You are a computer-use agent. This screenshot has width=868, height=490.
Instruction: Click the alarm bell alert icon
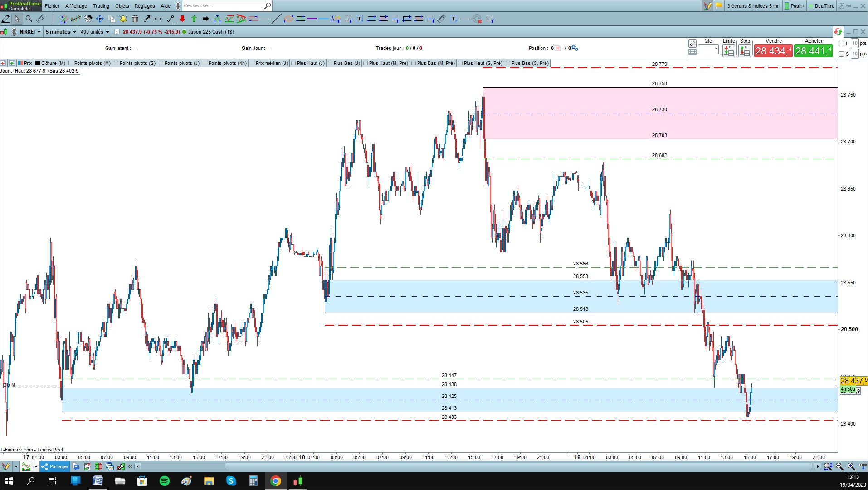point(123,19)
